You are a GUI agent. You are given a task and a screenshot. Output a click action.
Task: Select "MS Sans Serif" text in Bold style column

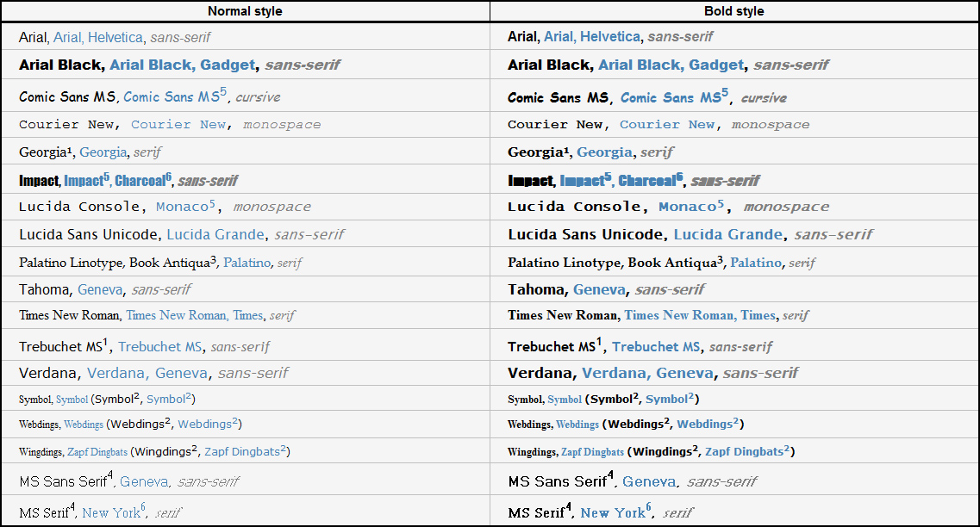pyautogui.click(x=557, y=482)
